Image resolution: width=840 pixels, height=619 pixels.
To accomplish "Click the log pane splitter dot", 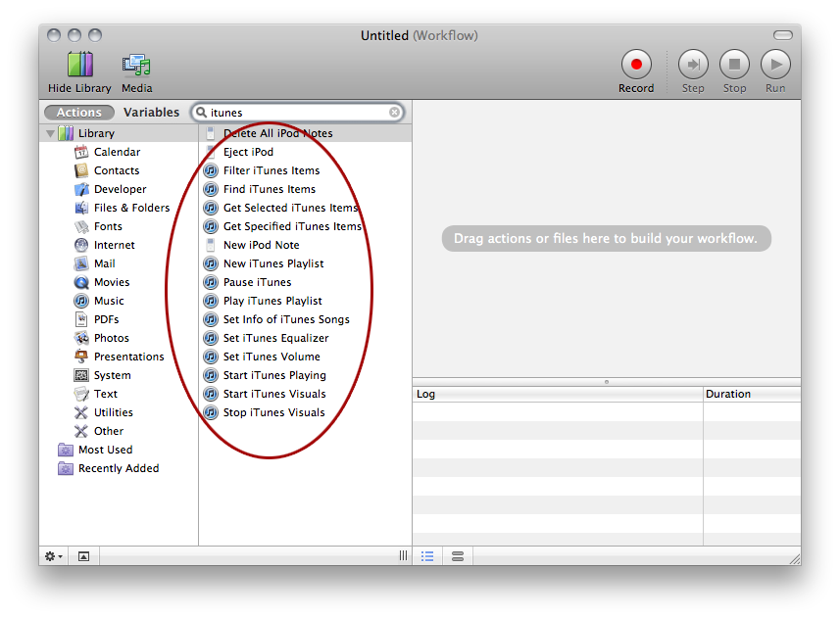I will click(607, 382).
